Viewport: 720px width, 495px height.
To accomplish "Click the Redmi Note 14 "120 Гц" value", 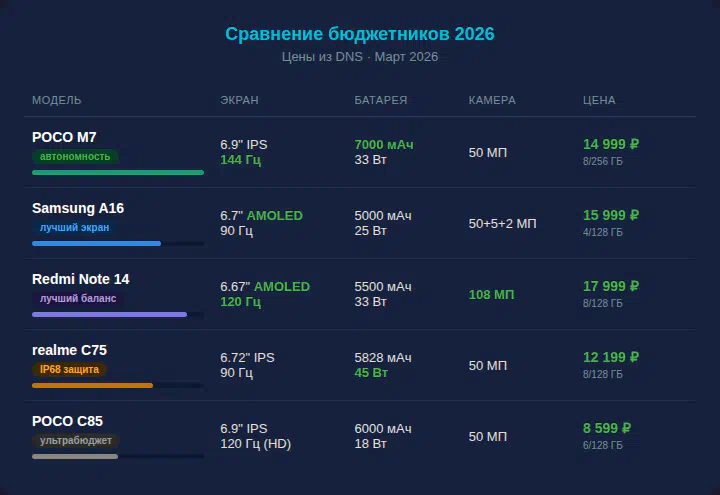I will click(241, 302).
